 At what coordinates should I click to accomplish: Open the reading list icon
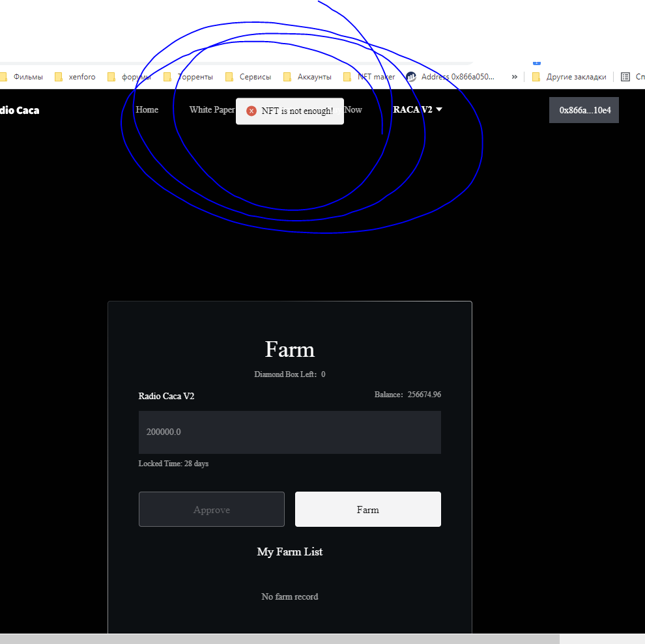point(625,77)
